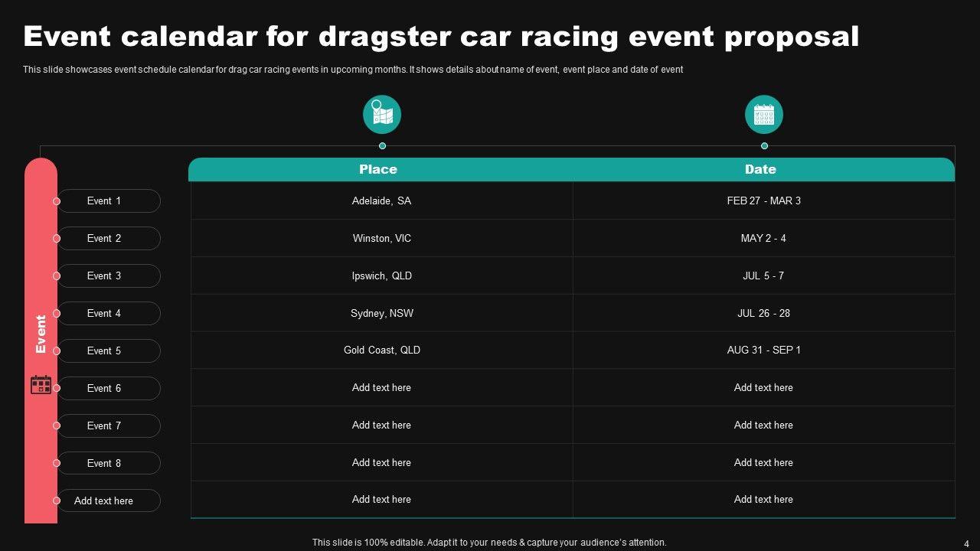980x551 pixels.
Task: Select the Place column header
Action: click(378, 169)
